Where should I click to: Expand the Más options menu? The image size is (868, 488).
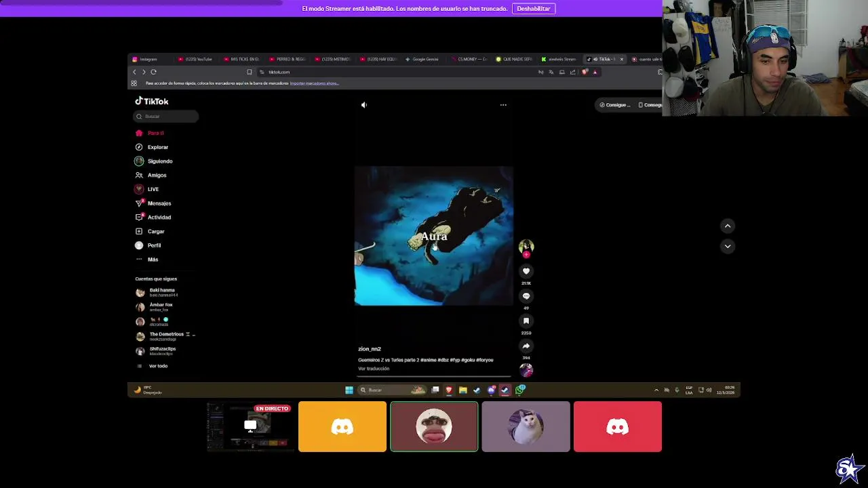[146, 260]
